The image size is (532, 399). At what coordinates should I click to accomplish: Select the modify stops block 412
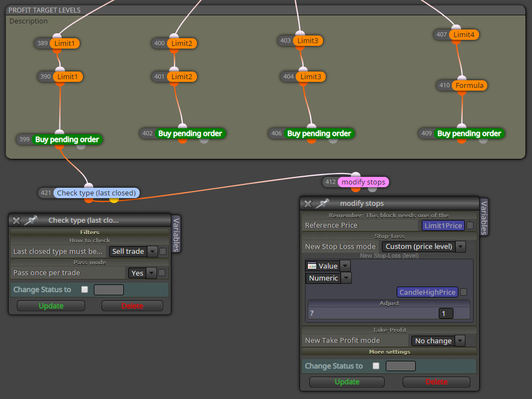pyautogui.click(x=363, y=182)
